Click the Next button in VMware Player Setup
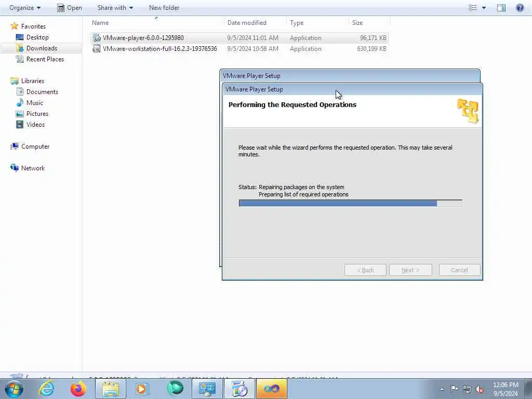 pos(410,270)
